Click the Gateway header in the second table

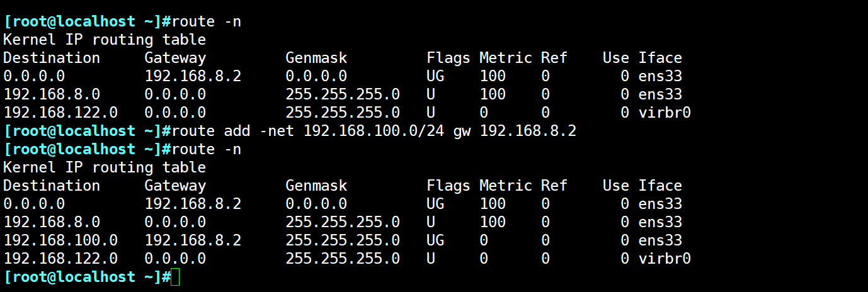(x=175, y=186)
